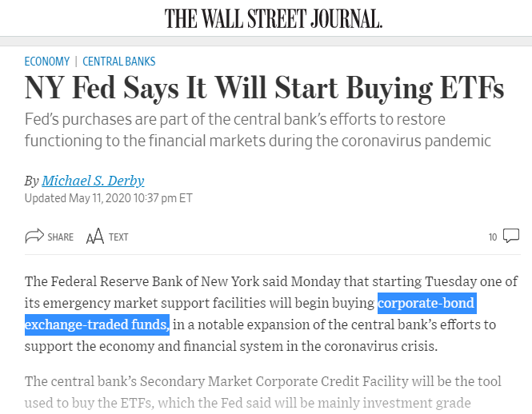Click the word By before the author name
The width and height of the screenshot is (532, 414).
tap(31, 181)
